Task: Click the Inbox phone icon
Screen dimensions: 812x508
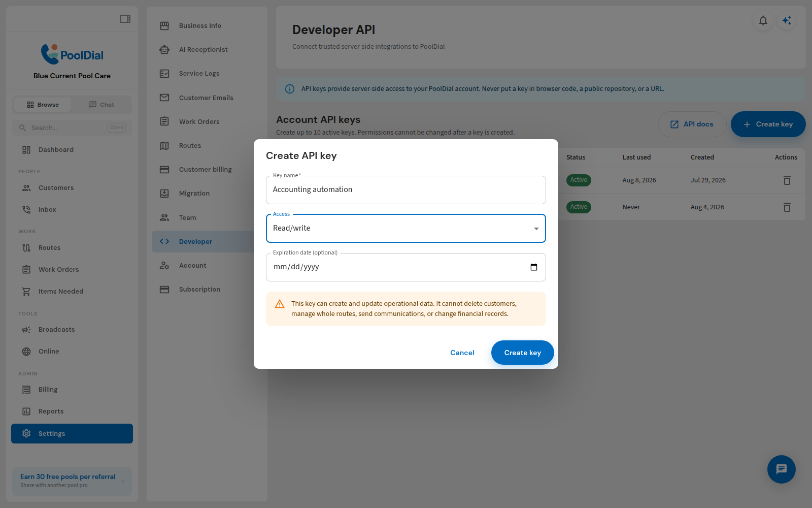Action: coord(26,209)
